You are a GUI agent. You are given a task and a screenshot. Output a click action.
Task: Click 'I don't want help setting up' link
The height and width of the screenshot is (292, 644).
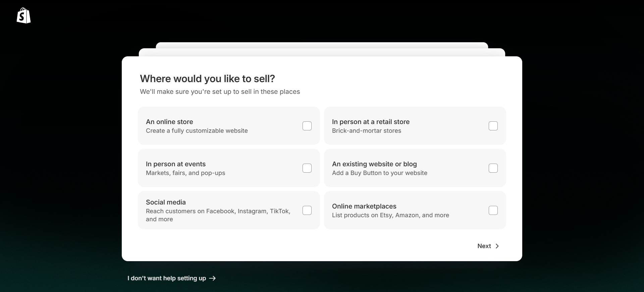click(167, 278)
